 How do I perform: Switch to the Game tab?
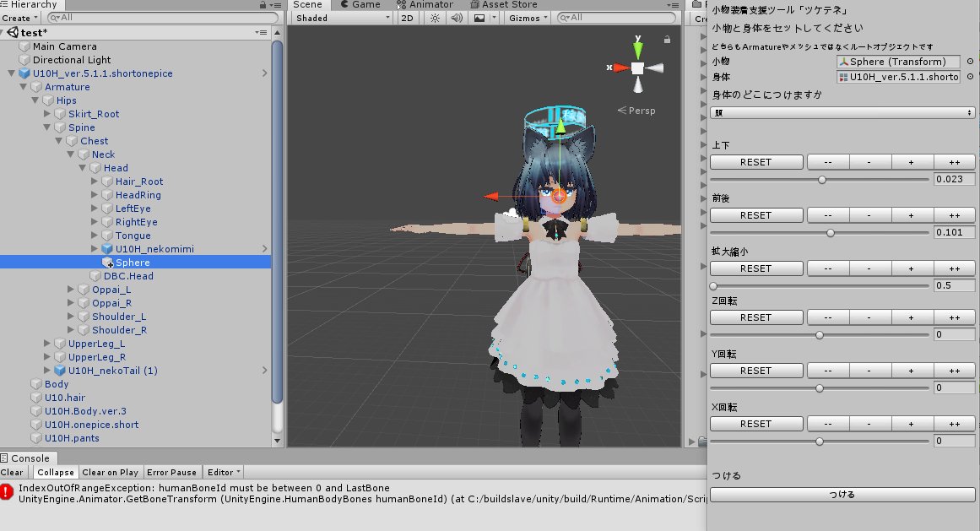click(360, 4)
